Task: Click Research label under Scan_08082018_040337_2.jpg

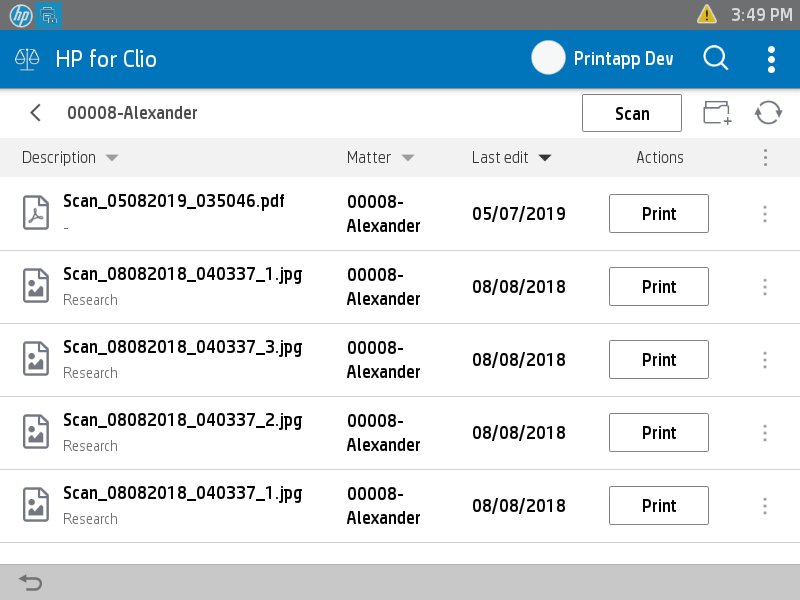Action: [x=90, y=446]
